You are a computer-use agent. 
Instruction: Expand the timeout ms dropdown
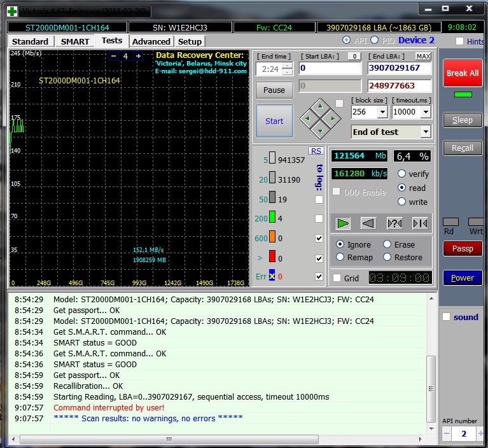pos(425,112)
